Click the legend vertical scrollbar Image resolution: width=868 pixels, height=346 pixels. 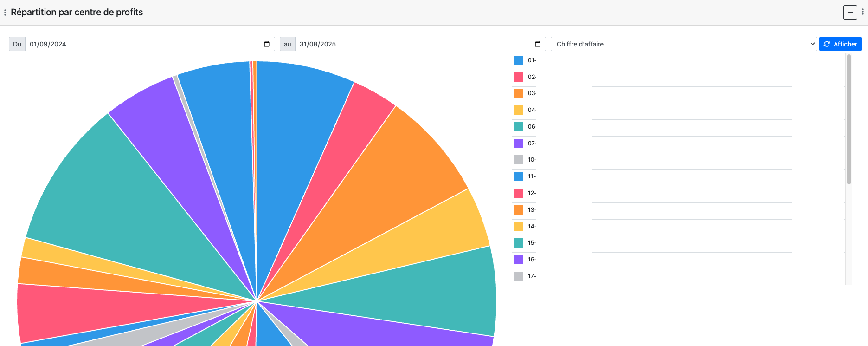849,120
